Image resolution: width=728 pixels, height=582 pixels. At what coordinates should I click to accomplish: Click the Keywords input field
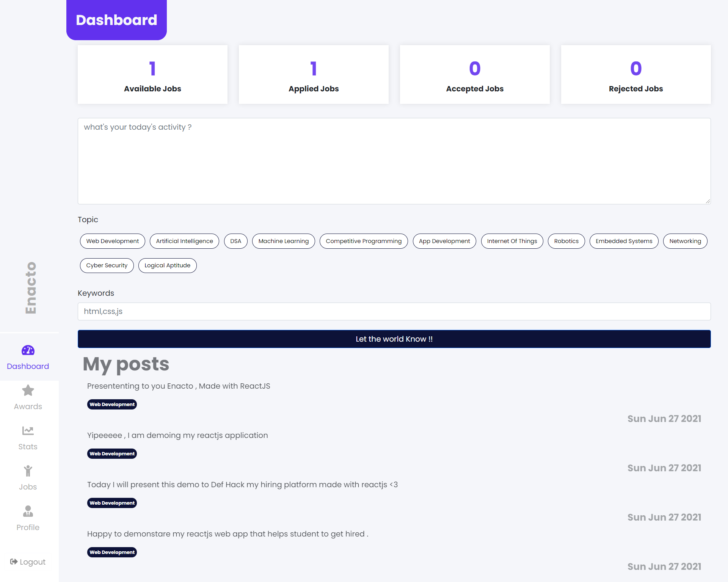pyautogui.click(x=394, y=311)
